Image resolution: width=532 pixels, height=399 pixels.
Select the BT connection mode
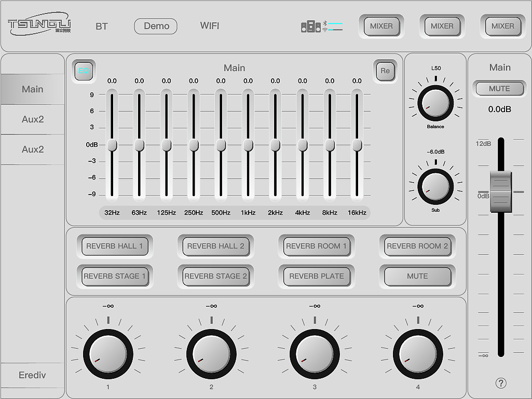tap(101, 26)
